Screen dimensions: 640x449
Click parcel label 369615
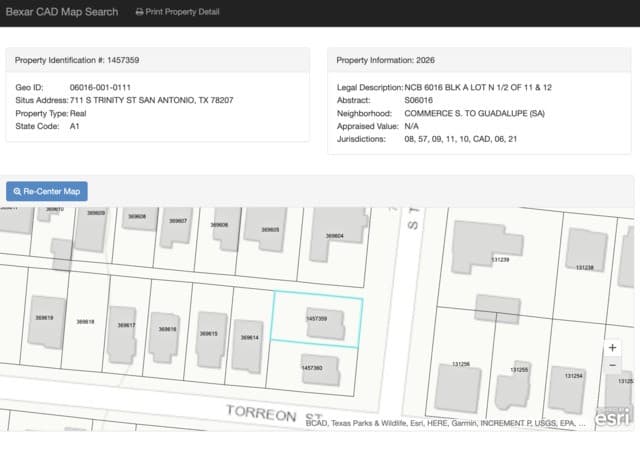tap(209, 333)
